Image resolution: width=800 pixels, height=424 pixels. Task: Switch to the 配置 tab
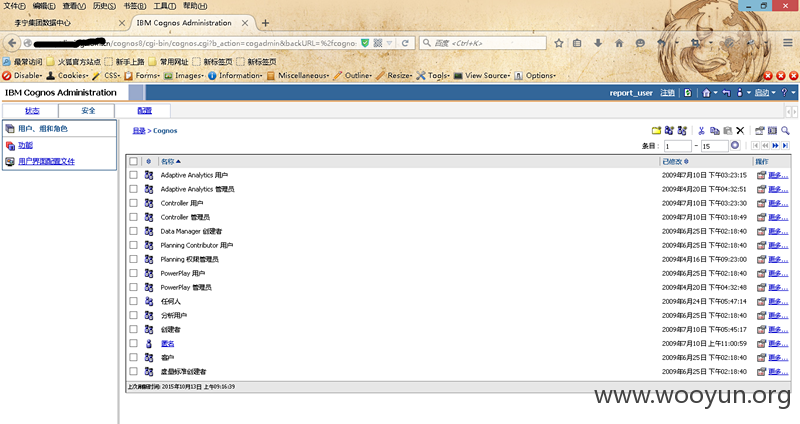coord(144,111)
